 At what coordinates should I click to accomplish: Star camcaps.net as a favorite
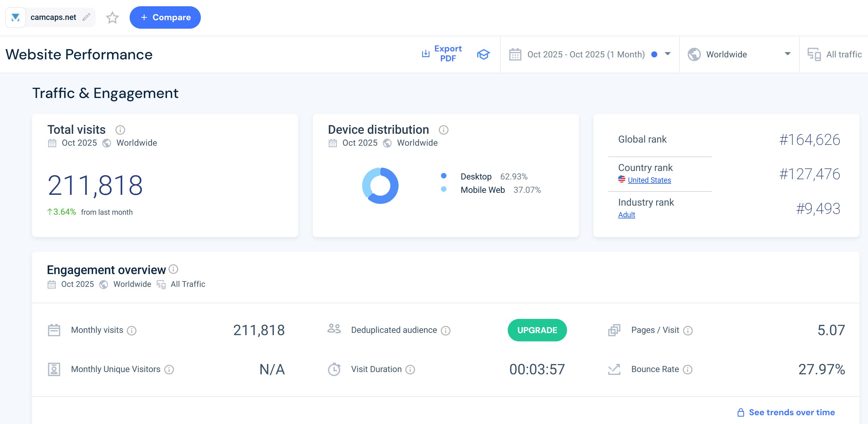pyautogui.click(x=112, y=18)
